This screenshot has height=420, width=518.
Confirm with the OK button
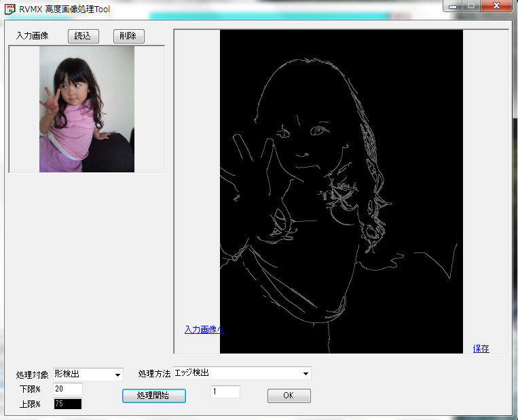pos(289,396)
